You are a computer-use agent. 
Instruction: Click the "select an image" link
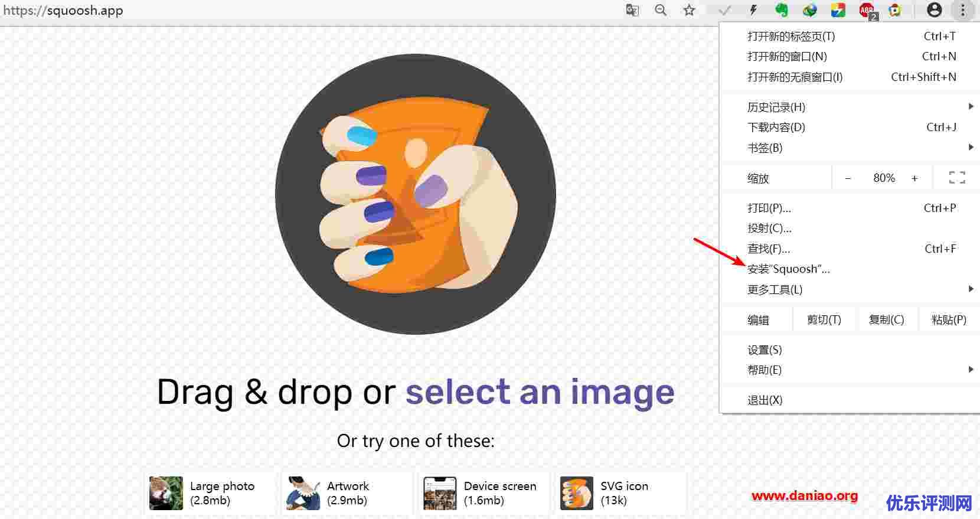[540, 391]
